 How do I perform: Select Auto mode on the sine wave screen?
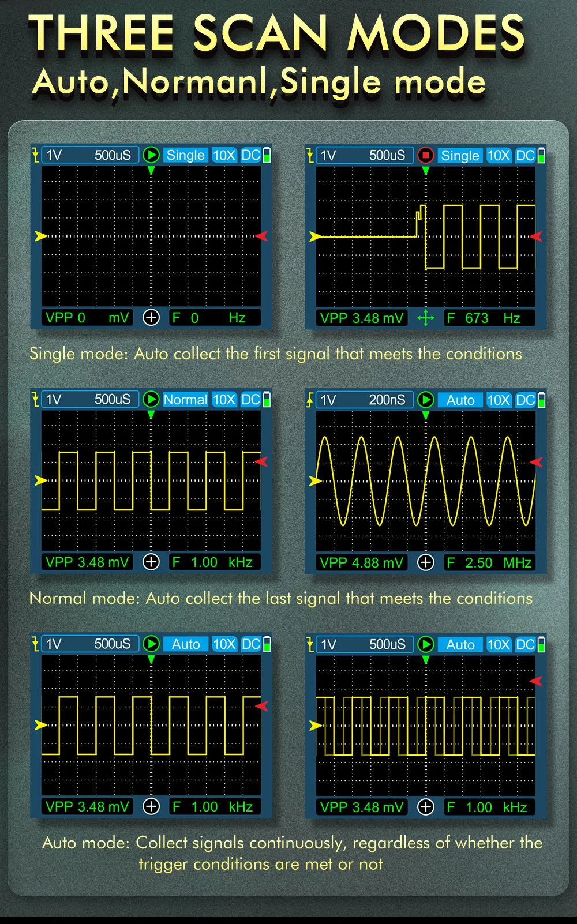460,400
